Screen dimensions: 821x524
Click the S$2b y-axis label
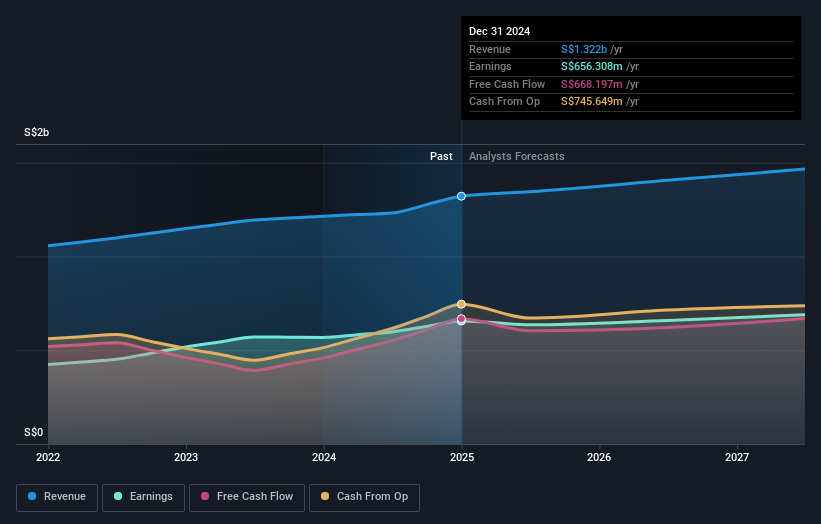coord(37,132)
